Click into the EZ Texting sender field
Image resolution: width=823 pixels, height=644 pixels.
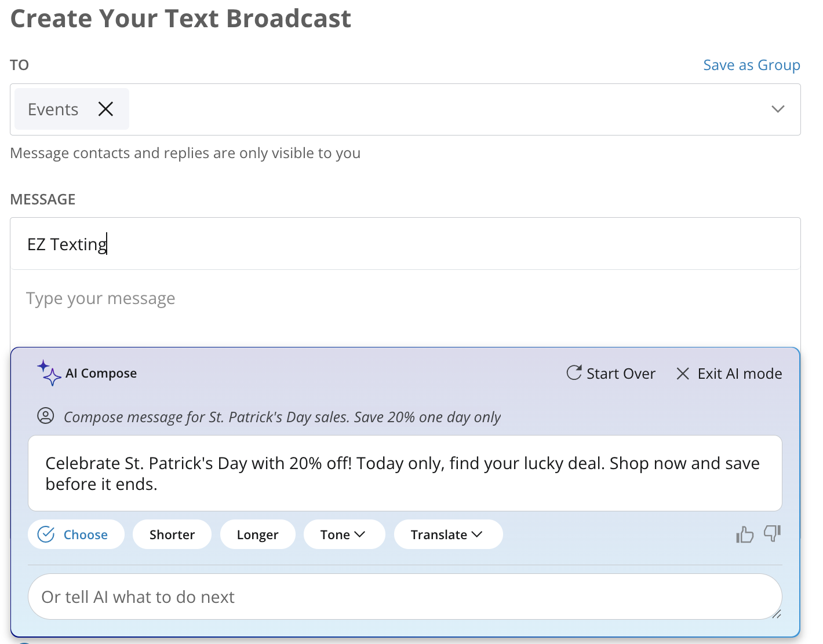point(405,244)
